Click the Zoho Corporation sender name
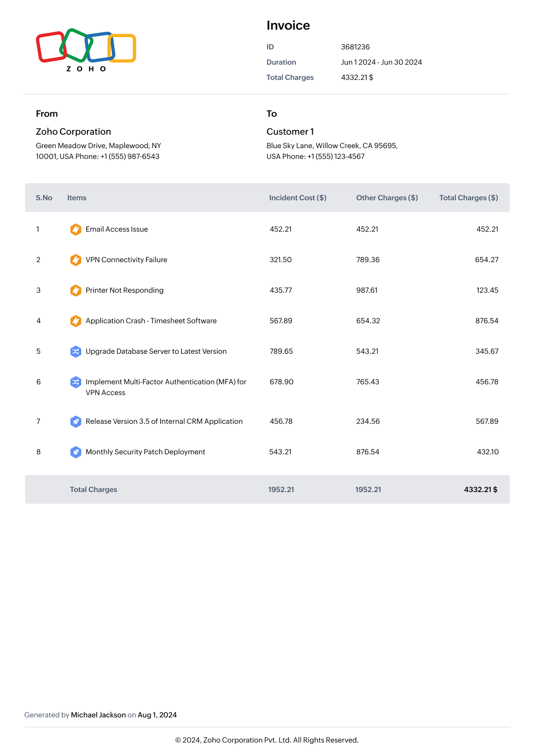The height and width of the screenshot is (756, 534). pyautogui.click(x=73, y=132)
